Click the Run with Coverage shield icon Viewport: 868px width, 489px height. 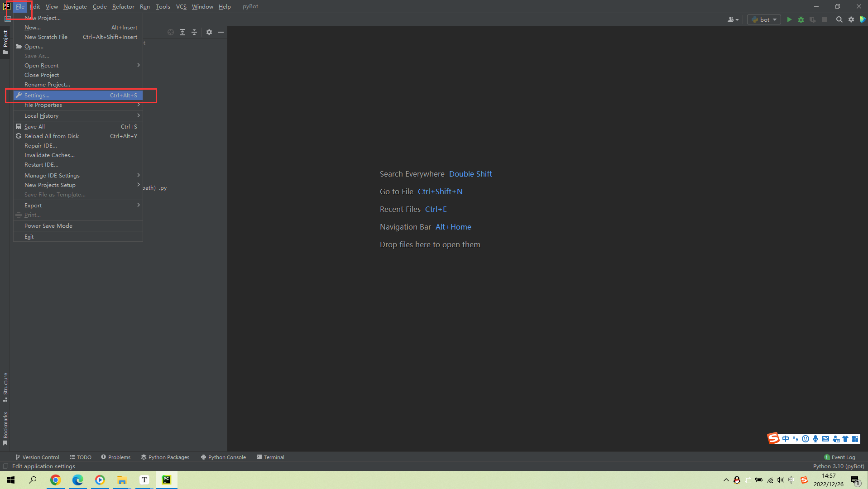click(x=813, y=19)
